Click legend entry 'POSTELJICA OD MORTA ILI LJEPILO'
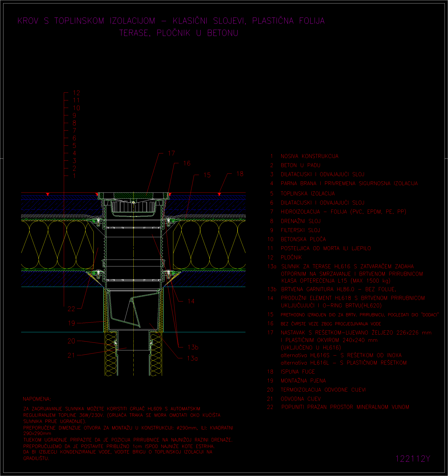Image resolution: width=448 pixels, height=476 pixels. coord(326,248)
